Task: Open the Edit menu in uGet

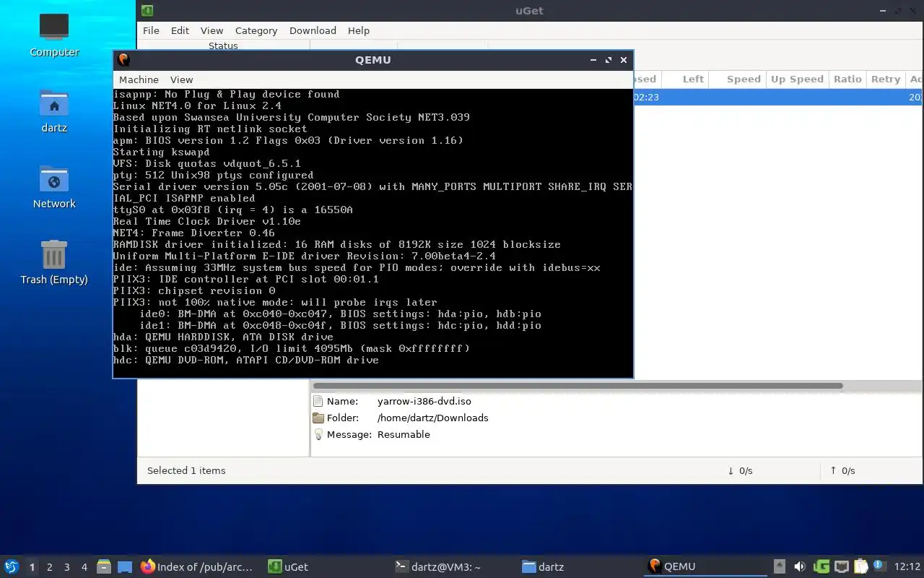Action: coord(180,30)
